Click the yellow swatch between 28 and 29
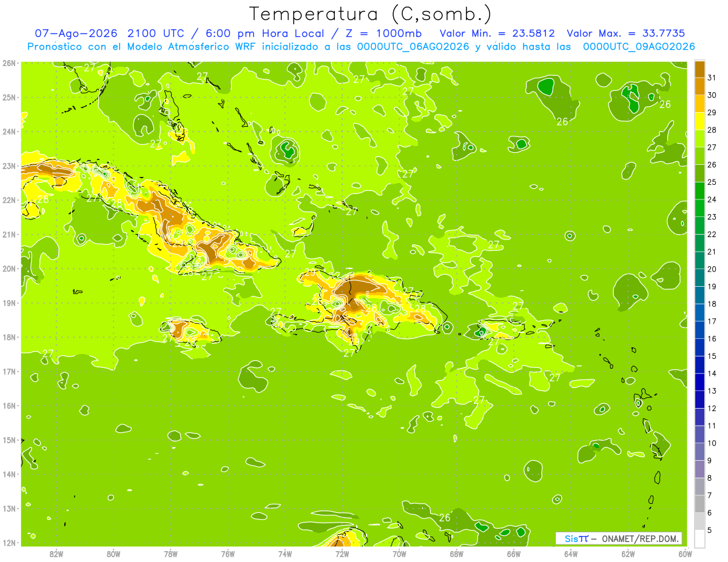This screenshot has height=562, width=728. [699, 121]
